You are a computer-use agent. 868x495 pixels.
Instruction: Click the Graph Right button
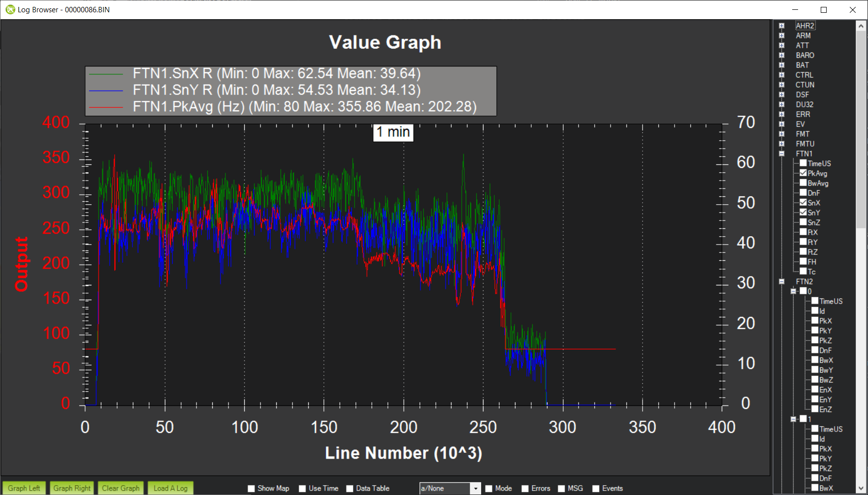(x=72, y=488)
